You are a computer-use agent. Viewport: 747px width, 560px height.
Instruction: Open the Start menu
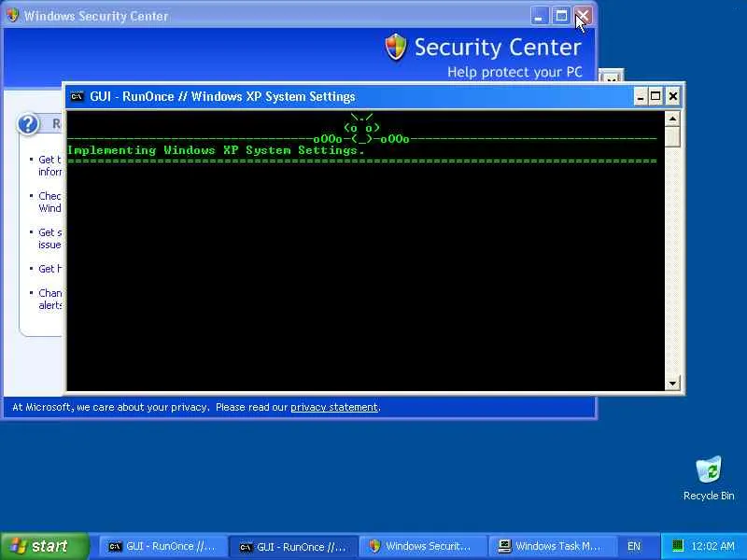[44, 546]
